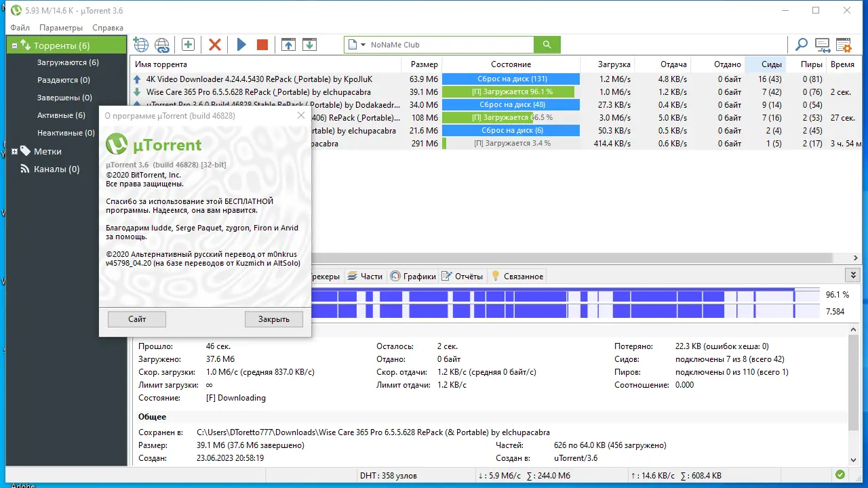Collapse detail pane with chevron button
The image size is (868, 488).
point(853,275)
